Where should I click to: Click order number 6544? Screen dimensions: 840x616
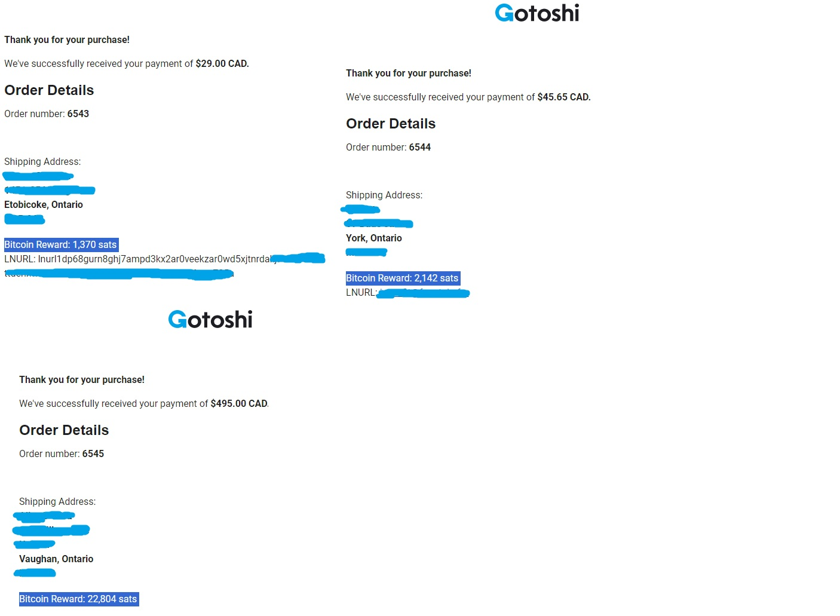pyautogui.click(x=419, y=148)
